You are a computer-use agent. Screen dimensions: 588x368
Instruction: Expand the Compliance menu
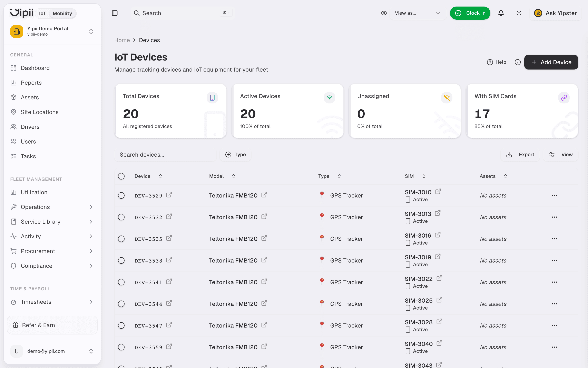[52, 266]
